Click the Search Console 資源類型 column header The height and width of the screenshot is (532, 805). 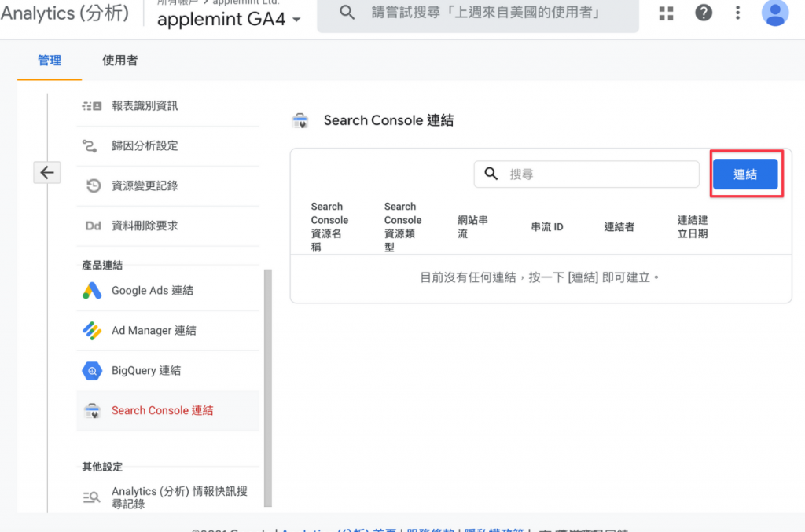(402, 227)
